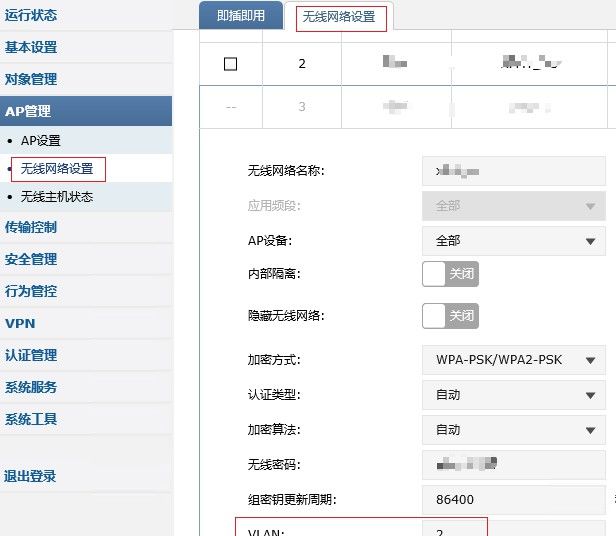Click the VLAN input field

pyautogui.click(x=513, y=529)
